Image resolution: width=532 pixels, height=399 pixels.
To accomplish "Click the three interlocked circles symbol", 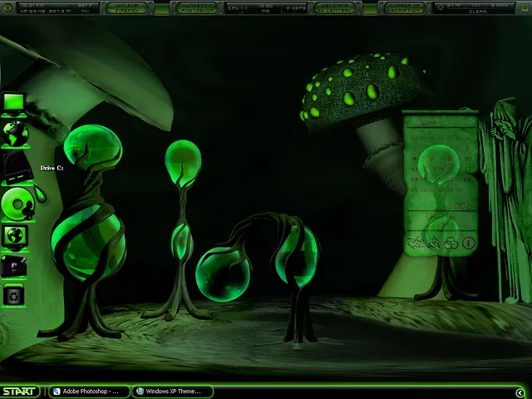I will point(451,244).
